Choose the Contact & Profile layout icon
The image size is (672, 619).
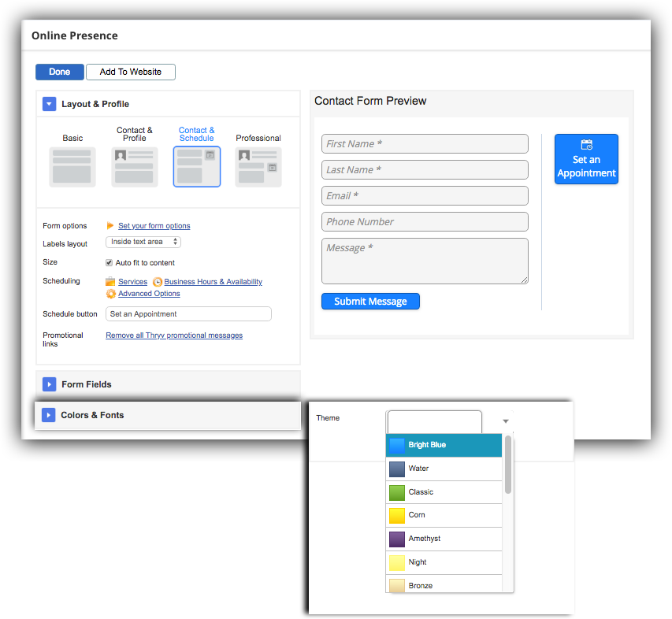tap(134, 166)
